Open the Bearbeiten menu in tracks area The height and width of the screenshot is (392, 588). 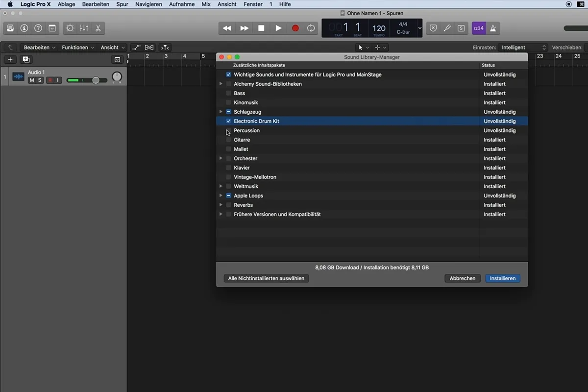point(40,48)
